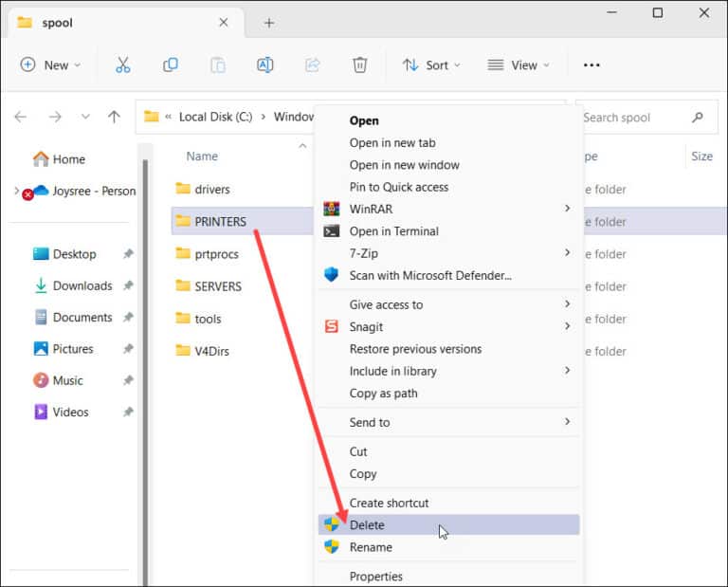The image size is (728, 587).
Task: Select the PRINTERS folder row
Action: tap(243, 222)
